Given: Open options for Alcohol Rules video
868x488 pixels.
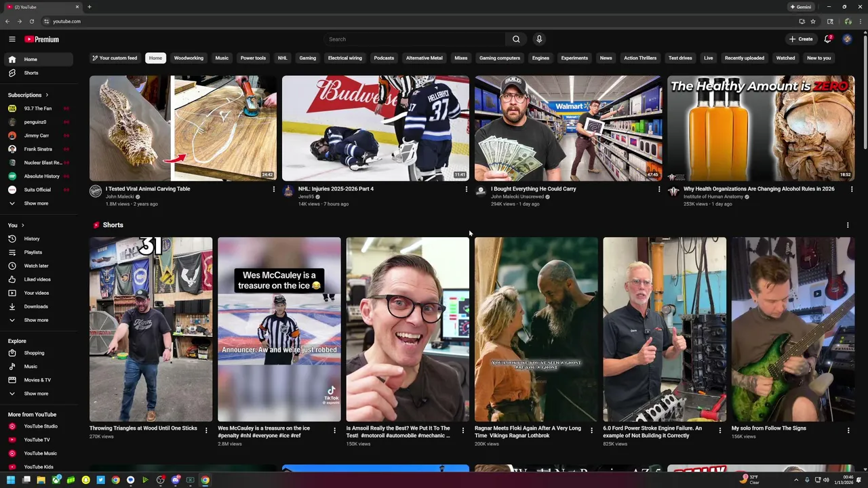Looking at the screenshot, I should pos(852,189).
